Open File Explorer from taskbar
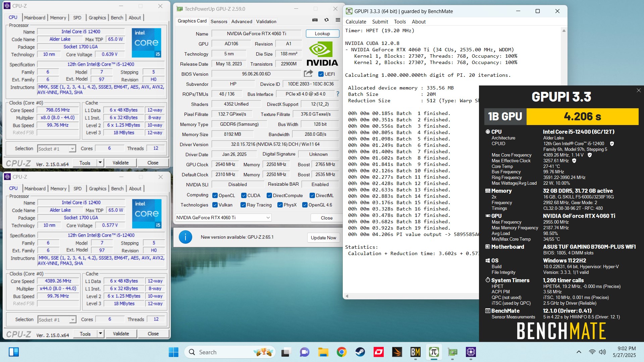This screenshot has height=362, width=644. pyautogui.click(x=323, y=352)
